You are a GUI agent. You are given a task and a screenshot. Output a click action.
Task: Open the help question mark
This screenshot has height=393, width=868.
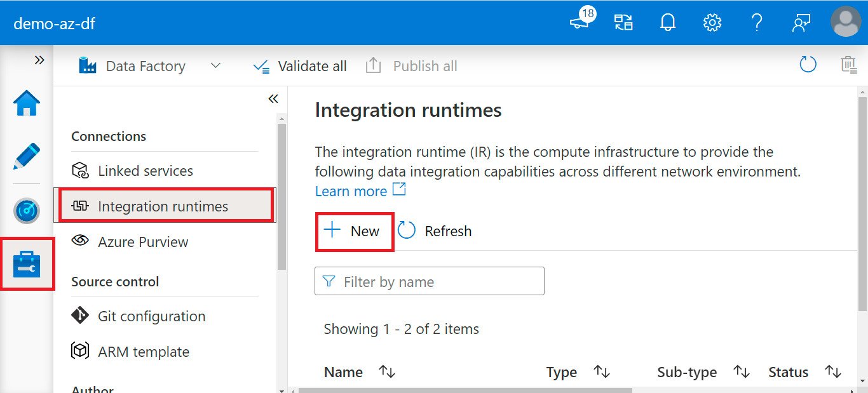(757, 23)
